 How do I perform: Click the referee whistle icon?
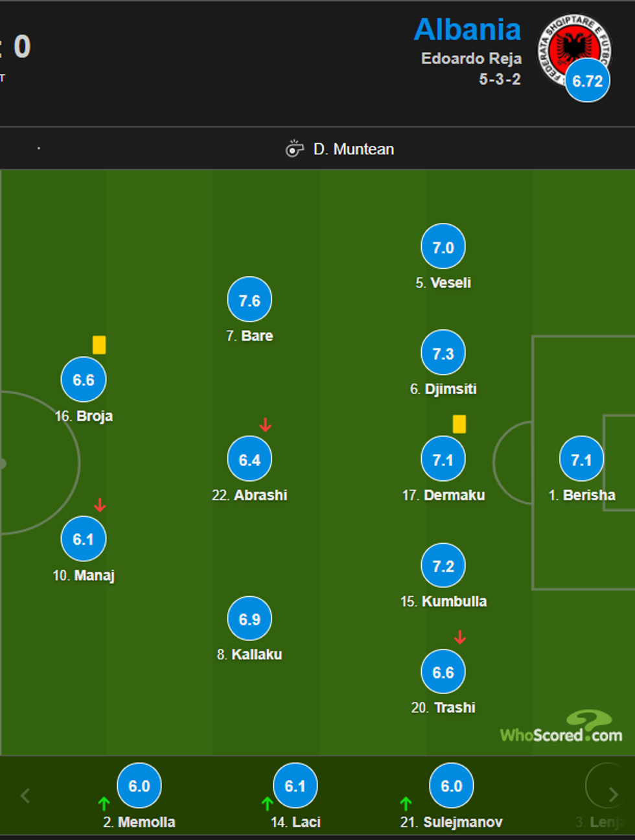click(x=295, y=148)
